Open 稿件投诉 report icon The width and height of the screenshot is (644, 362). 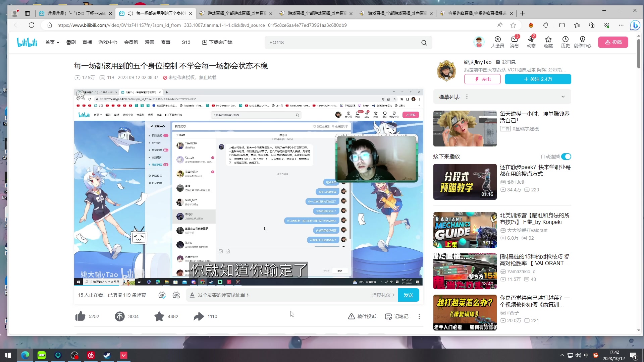[362, 316]
